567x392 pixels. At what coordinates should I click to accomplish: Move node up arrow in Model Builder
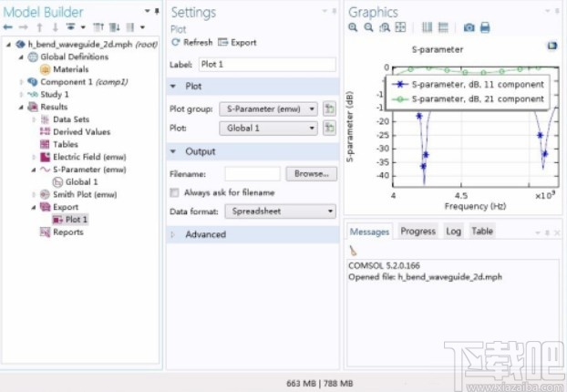point(40,27)
